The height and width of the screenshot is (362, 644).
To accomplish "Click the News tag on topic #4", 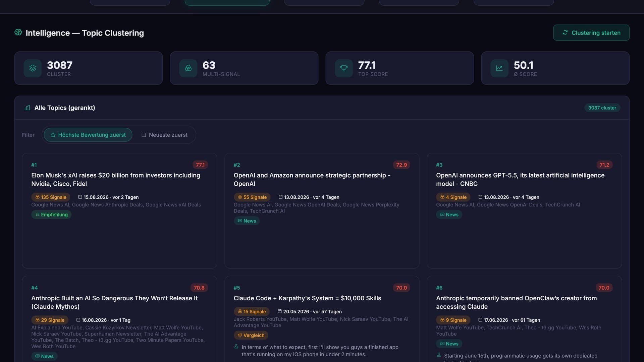I will pos(44,356).
